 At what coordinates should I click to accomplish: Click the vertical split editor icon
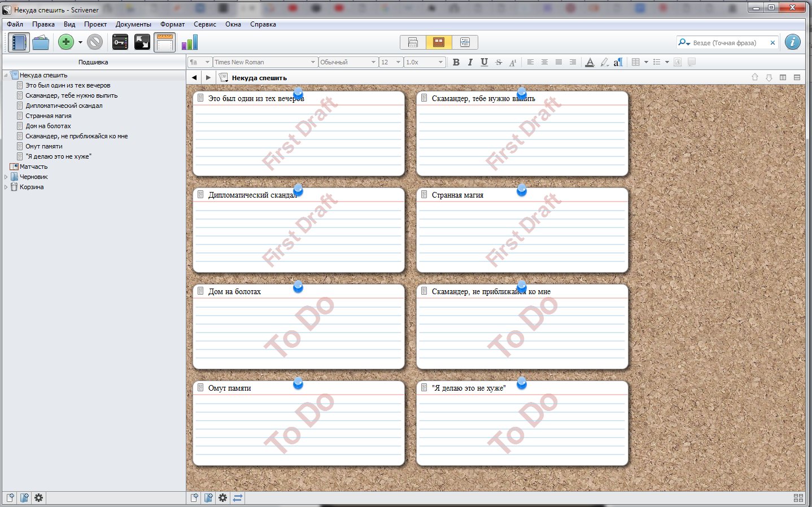pos(783,77)
